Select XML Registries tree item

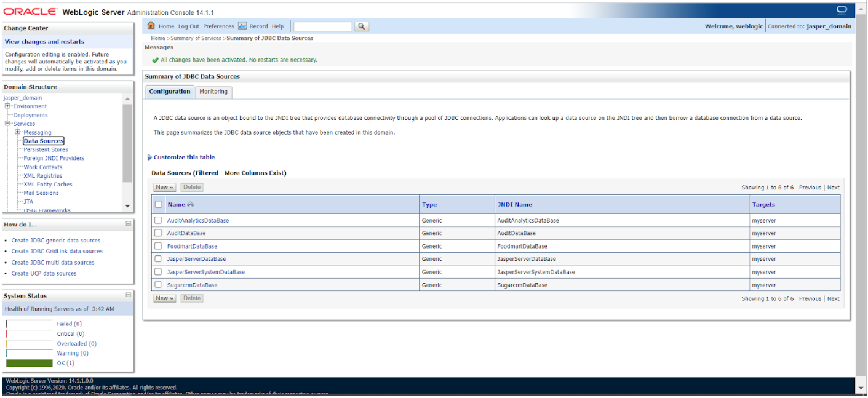click(x=43, y=175)
